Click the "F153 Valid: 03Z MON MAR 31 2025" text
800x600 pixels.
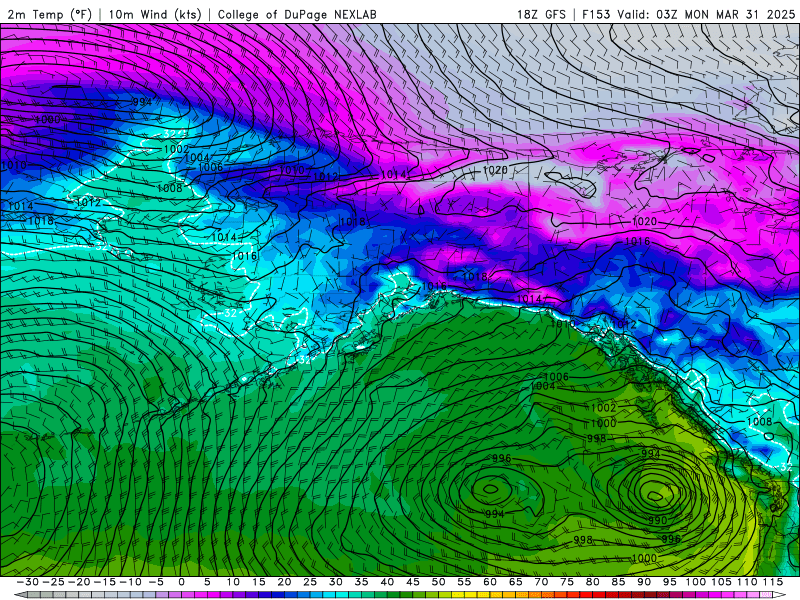[x=688, y=14]
